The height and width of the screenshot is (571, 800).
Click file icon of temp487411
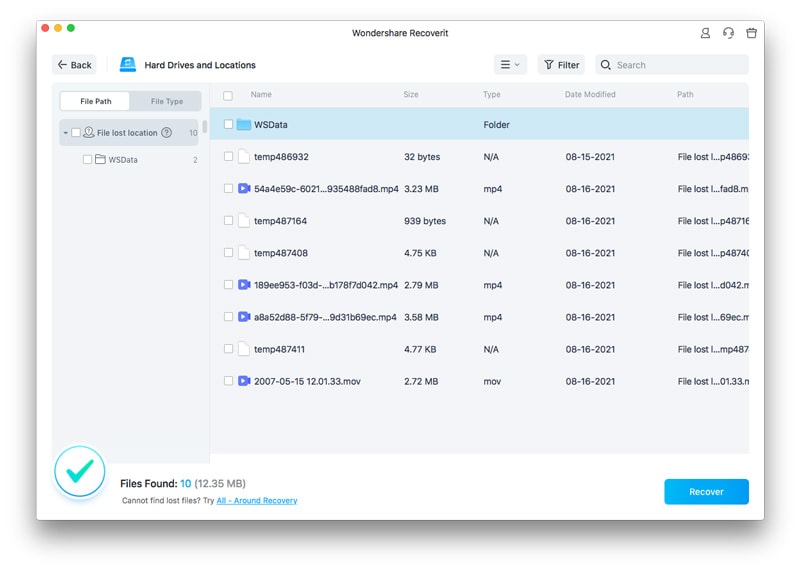[244, 349]
